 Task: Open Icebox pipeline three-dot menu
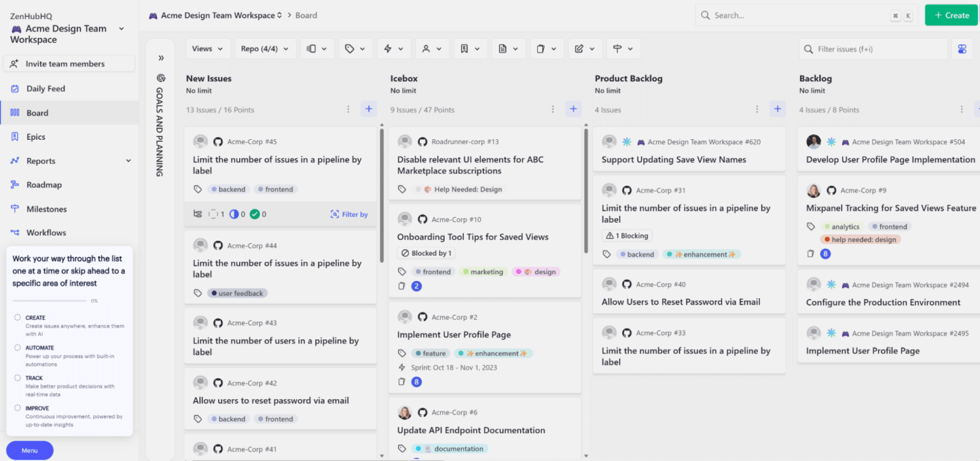(x=553, y=109)
